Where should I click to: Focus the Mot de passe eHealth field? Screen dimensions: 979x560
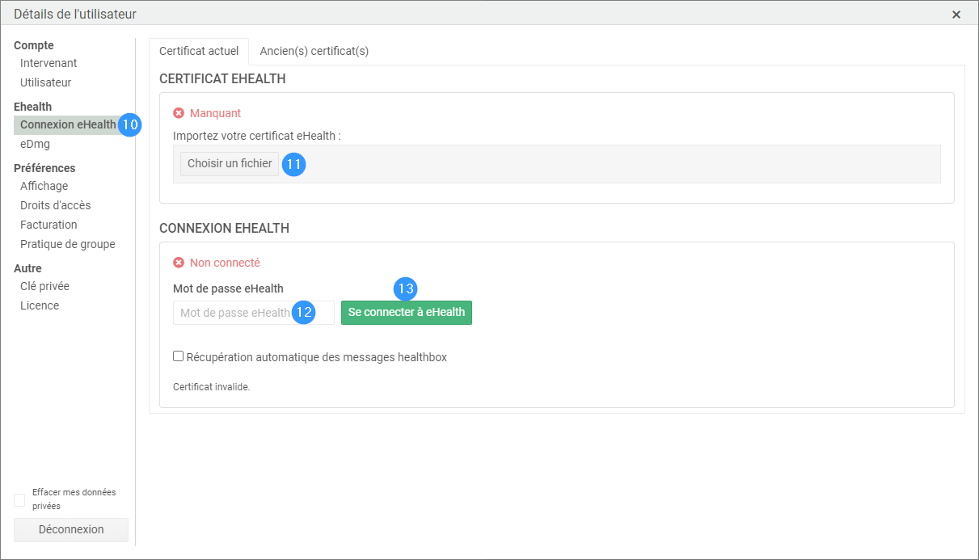[254, 313]
